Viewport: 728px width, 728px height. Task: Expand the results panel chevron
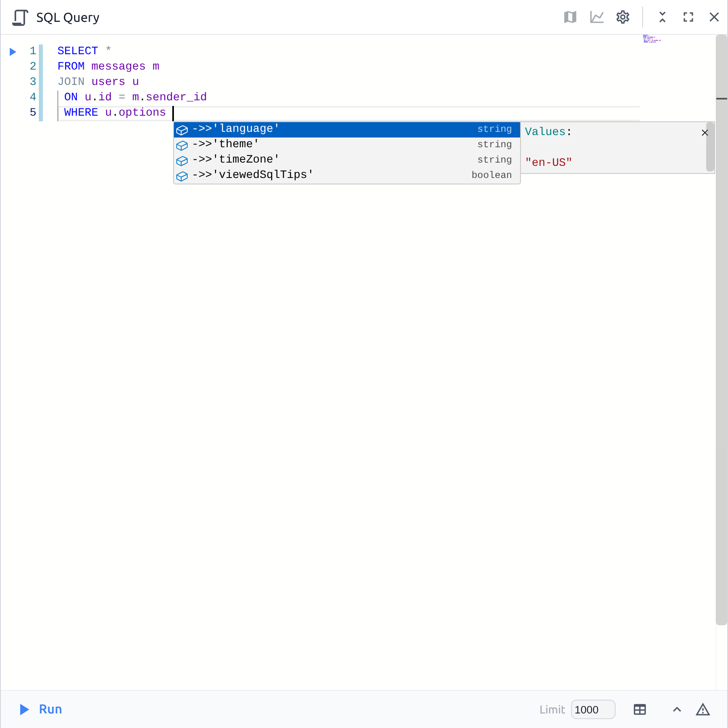tap(677, 709)
